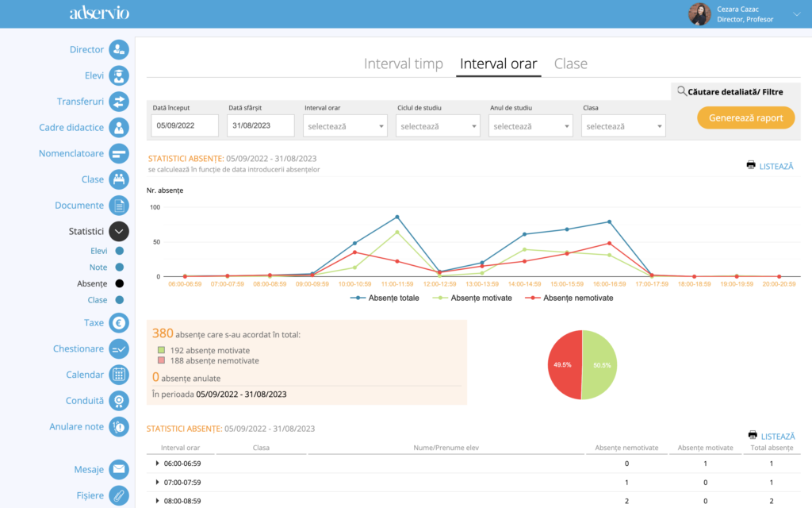Click the Dată început date field
The height and width of the screenshot is (508, 812).
(x=184, y=126)
